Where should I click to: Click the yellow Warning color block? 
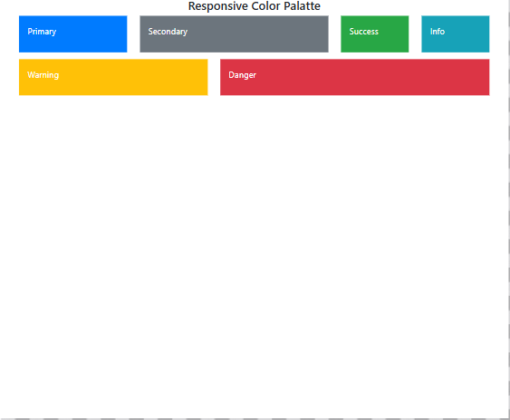(113, 77)
